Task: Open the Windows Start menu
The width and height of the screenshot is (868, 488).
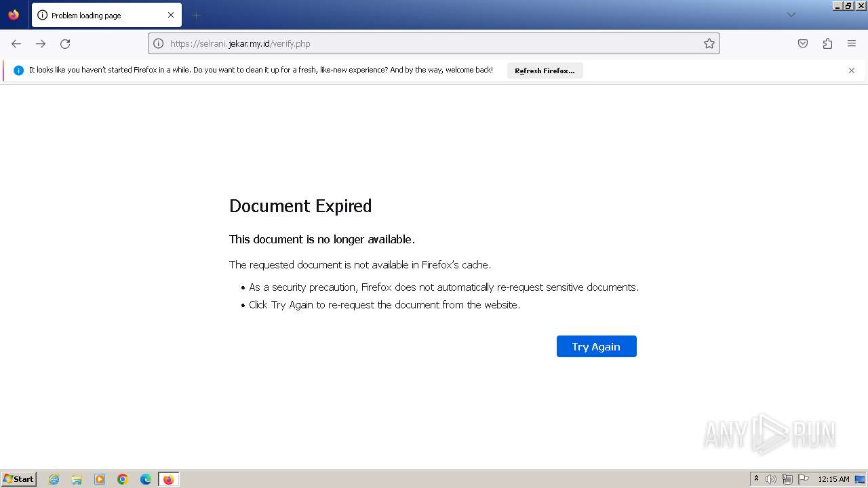Action: (x=19, y=479)
